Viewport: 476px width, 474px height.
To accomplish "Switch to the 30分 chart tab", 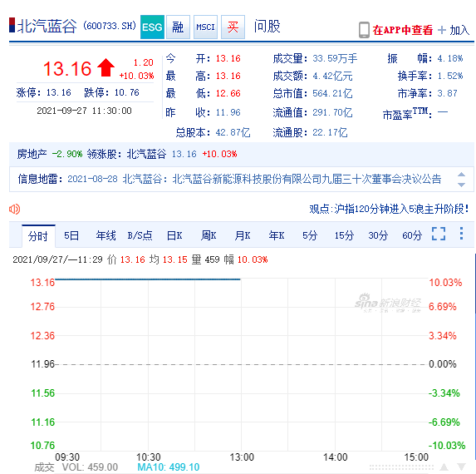I will (x=378, y=235).
